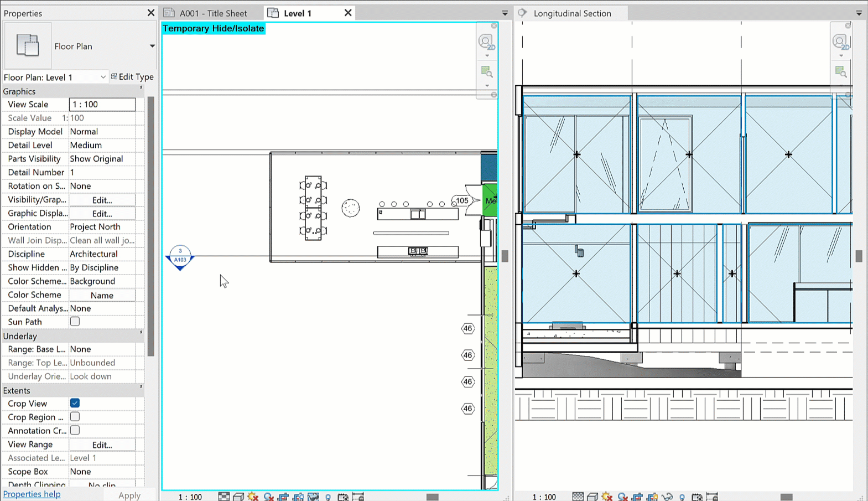This screenshot has height=501, width=868.
Task: Click zoom region tool in Longitudinal Section view
Action: 840,72
